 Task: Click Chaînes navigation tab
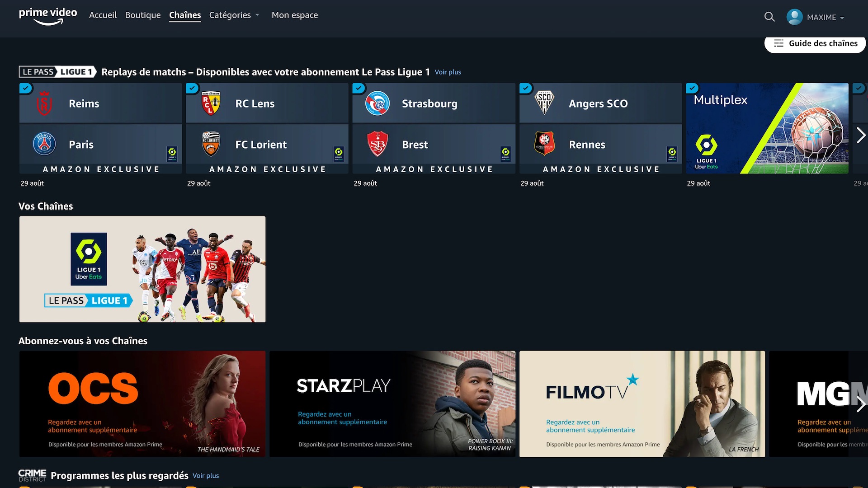pos(184,15)
